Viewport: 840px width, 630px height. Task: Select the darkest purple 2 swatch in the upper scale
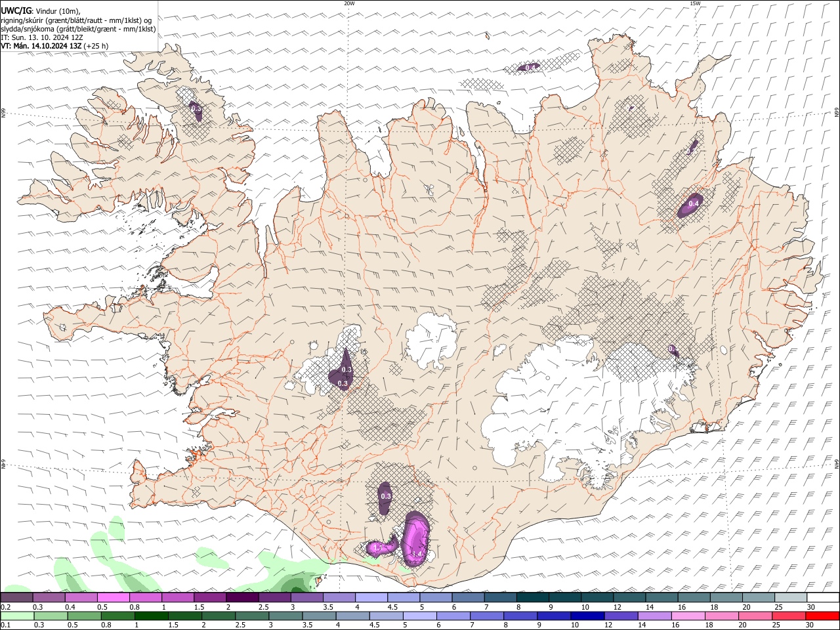pyautogui.click(x=243, y=598)
